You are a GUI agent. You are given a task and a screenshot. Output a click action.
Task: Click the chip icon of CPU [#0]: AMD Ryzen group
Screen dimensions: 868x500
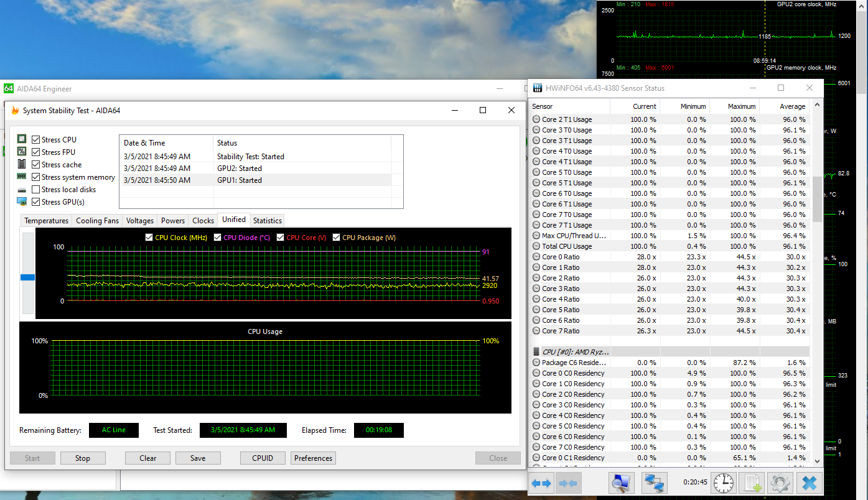pyautogui.click(x=536, y=352)
